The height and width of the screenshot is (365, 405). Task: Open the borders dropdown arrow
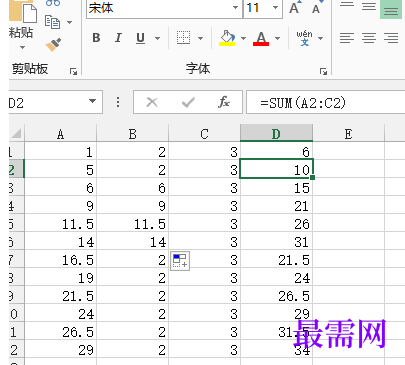[200, 38]
